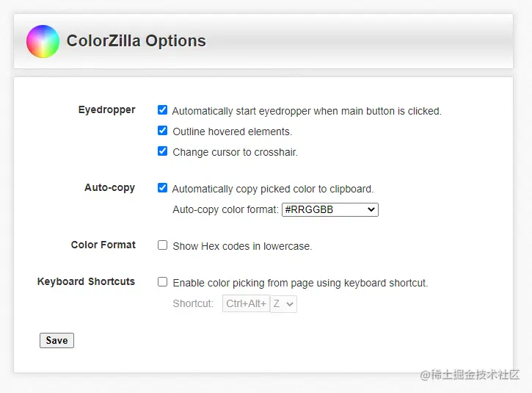Uncheck the Change cursor to crosshair checkbox

163,151
